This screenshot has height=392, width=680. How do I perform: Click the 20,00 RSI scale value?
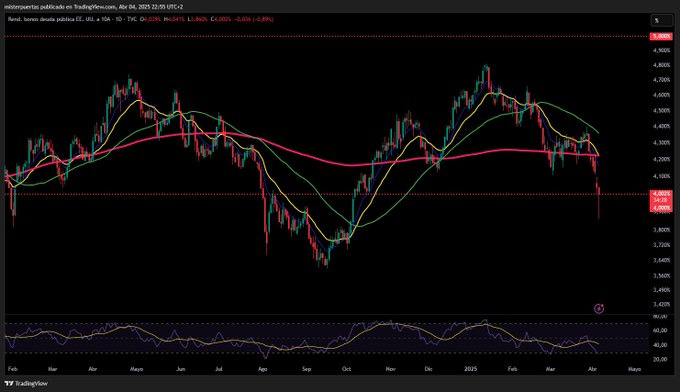[x=660, y=359]
